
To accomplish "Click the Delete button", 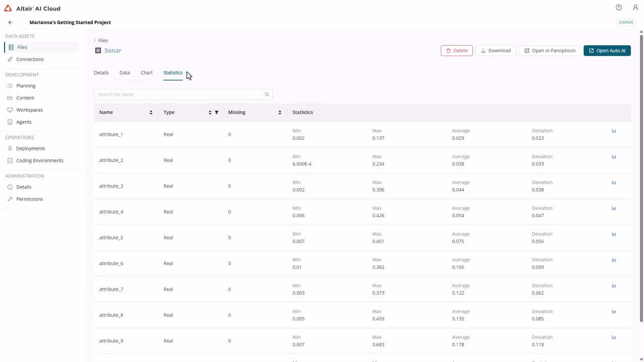I will click(456, 50).
